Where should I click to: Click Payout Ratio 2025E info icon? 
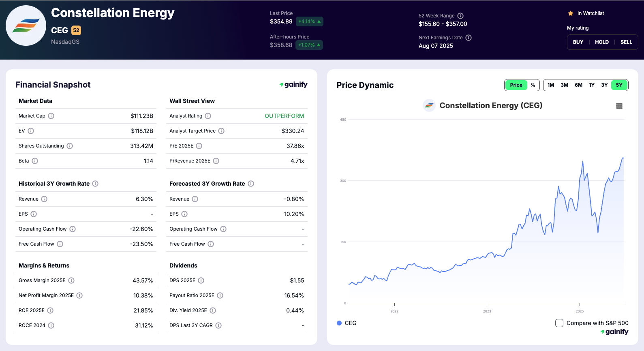(220, 295)
